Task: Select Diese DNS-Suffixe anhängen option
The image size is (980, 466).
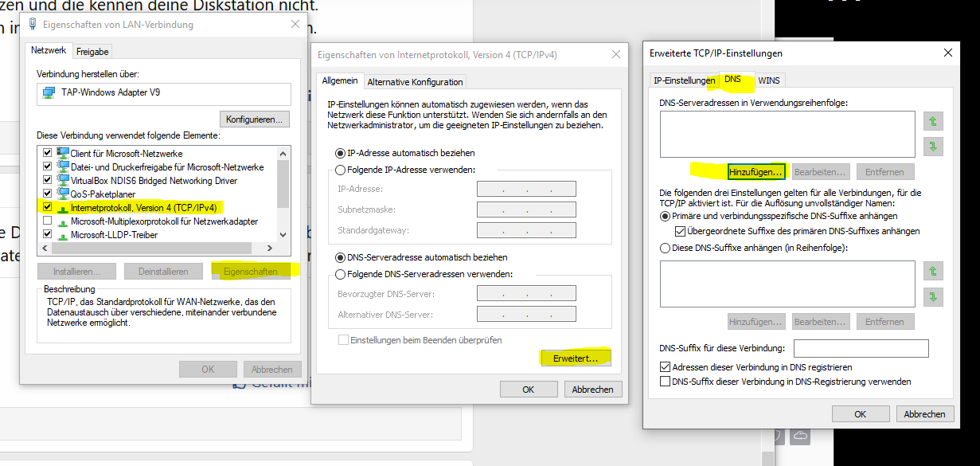Action: pyautogui.click(x=665, y=248)
